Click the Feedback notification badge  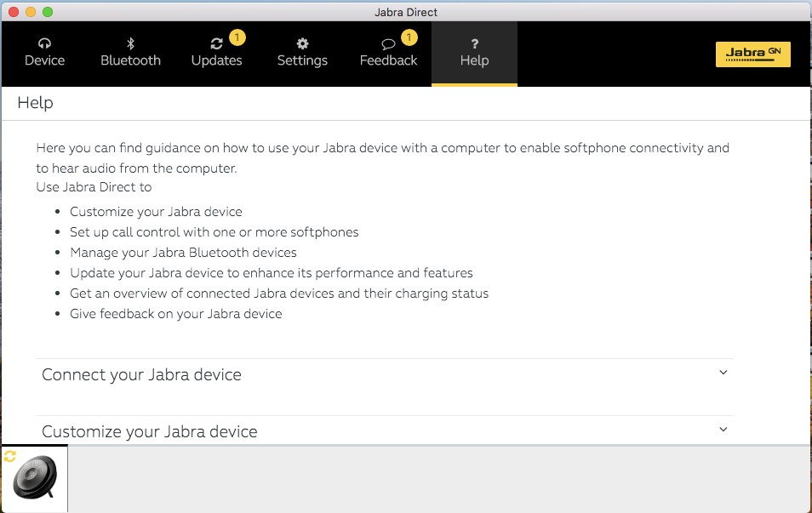(x=409, y=37)
